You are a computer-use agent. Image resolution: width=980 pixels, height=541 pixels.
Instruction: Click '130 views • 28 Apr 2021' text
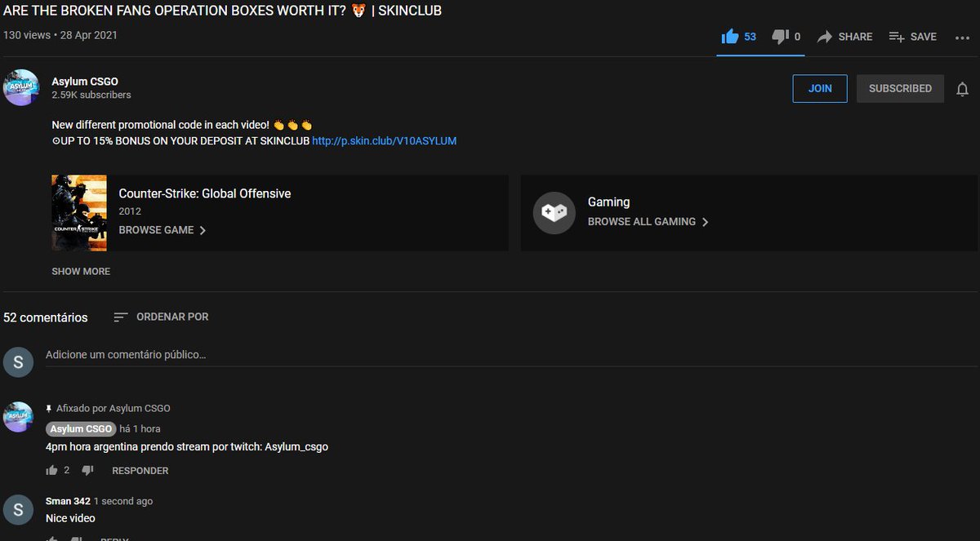pos(60,36)
